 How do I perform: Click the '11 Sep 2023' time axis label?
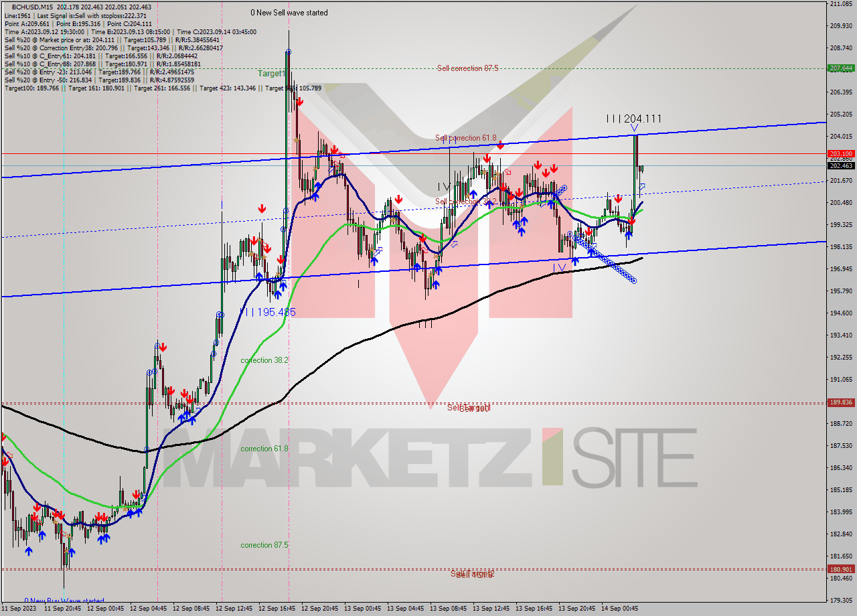[x=17, y=609]
